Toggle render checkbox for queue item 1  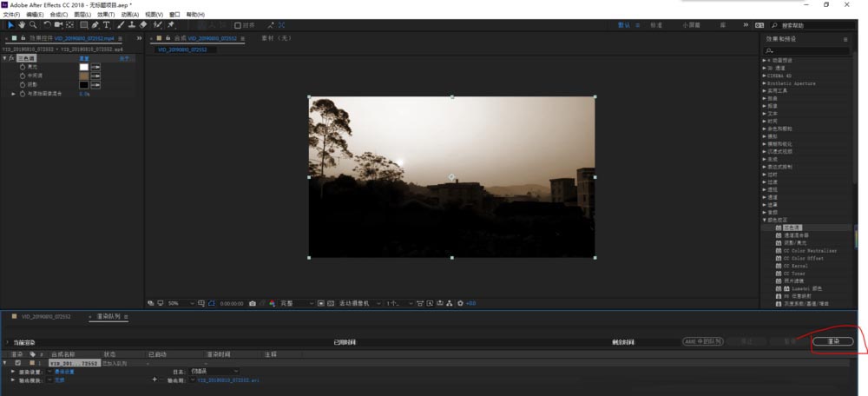pos(18,363)
